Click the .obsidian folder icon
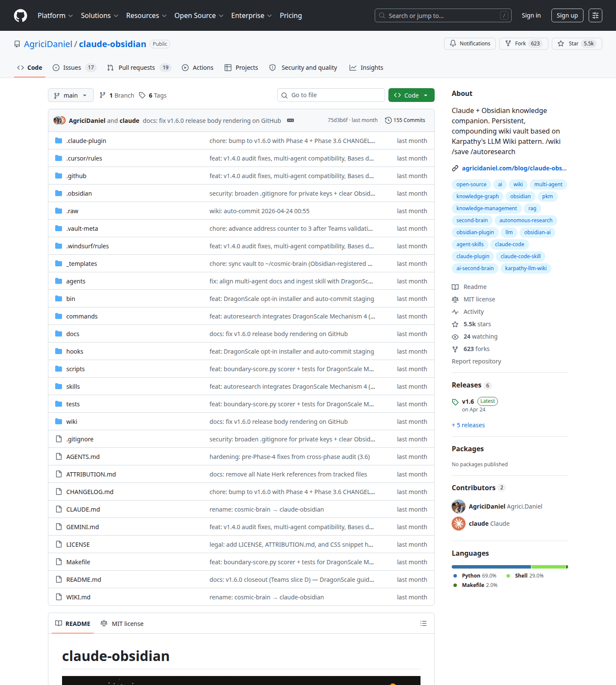Screen dimensions: 616x685 tap(59, 193)
